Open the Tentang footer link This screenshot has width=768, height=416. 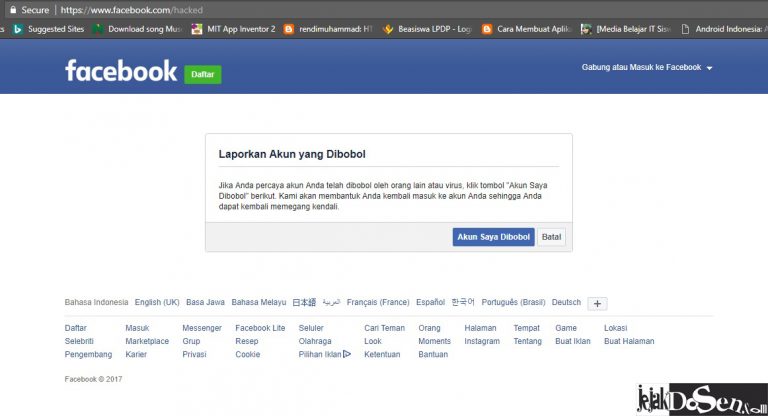click(x=528, y=341)
